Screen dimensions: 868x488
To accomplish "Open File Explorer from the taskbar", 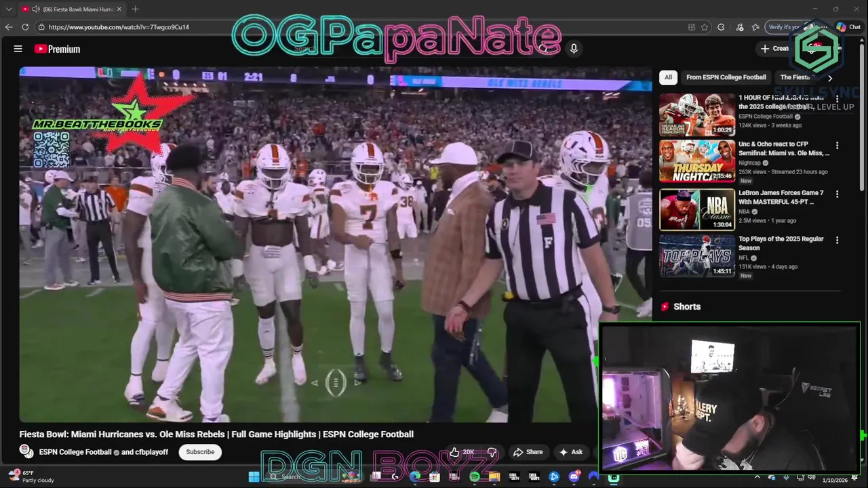I will click(494, 476).
